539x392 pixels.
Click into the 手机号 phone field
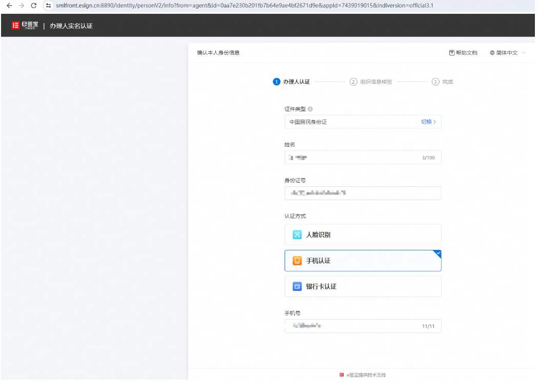click(x=363, y=326)
